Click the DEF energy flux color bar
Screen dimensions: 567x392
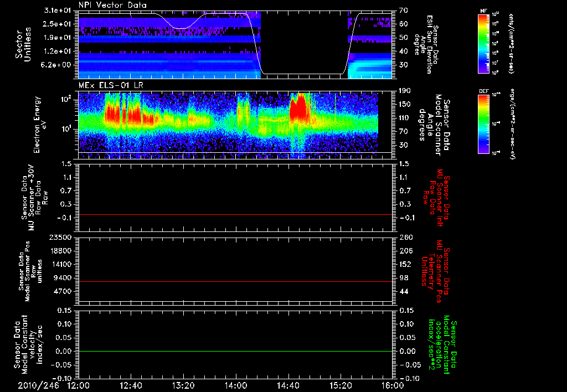click(x=483, y=125)
